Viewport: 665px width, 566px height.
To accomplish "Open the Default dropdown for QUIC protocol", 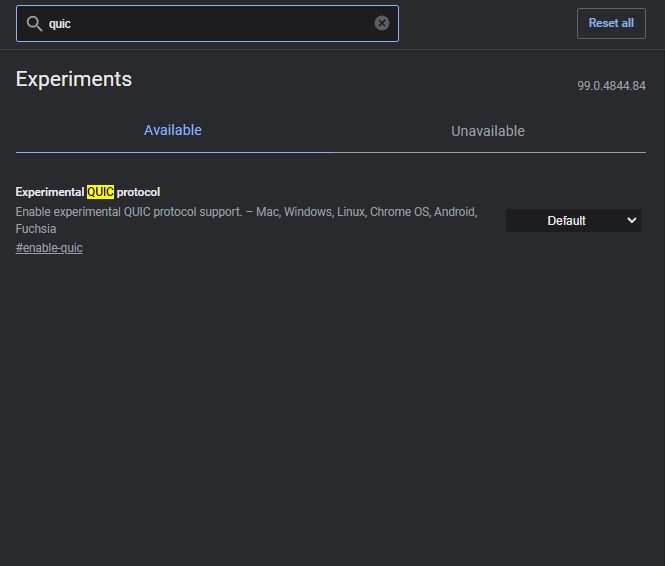I will point(573,220).
